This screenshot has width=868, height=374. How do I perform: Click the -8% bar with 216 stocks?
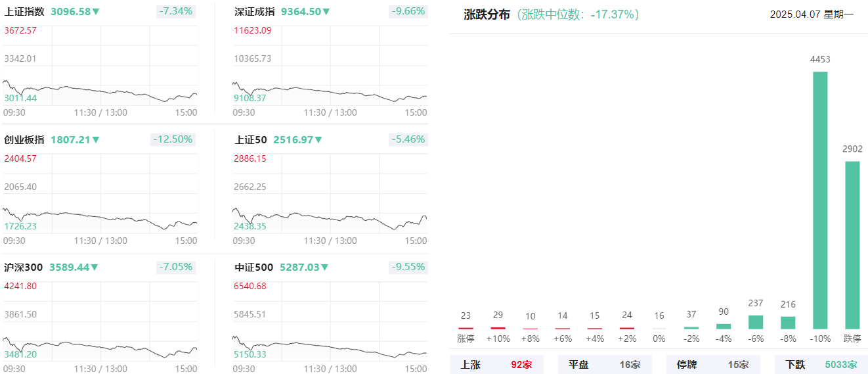[788, 323]
